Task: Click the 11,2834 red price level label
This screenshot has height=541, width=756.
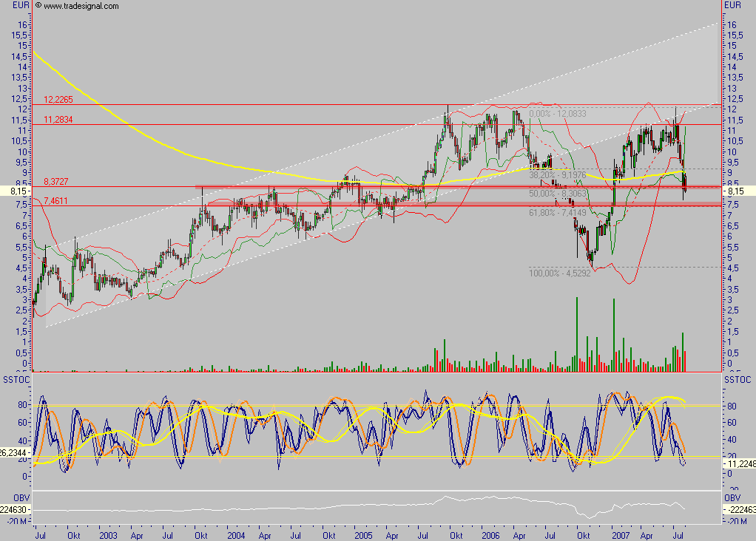Action: (x=58, y=119)
